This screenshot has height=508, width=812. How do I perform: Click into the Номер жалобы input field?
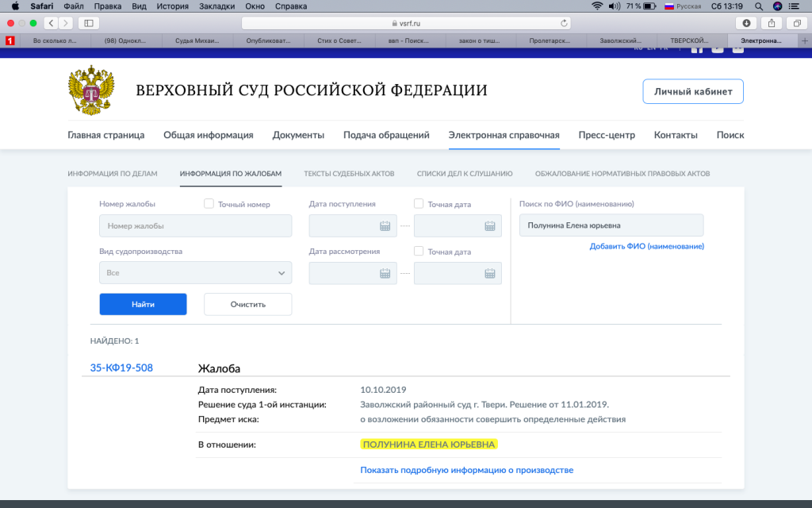tap(195, 226)
